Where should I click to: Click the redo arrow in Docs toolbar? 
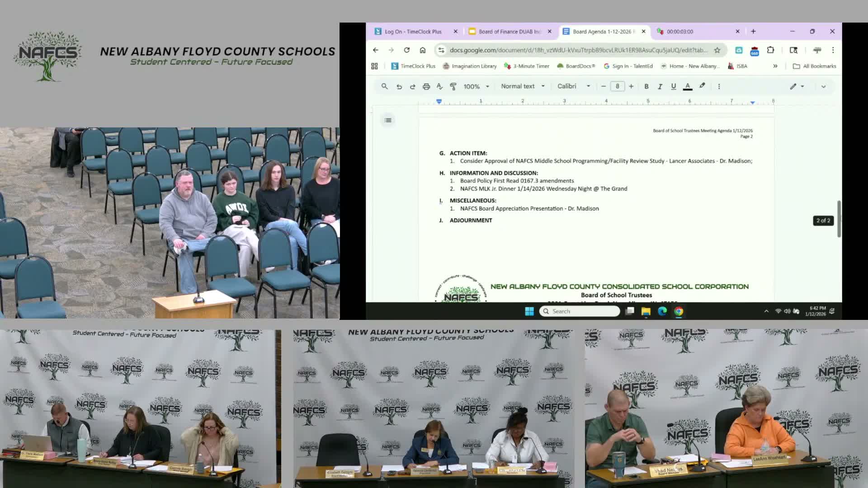click(x=412, y=86)
